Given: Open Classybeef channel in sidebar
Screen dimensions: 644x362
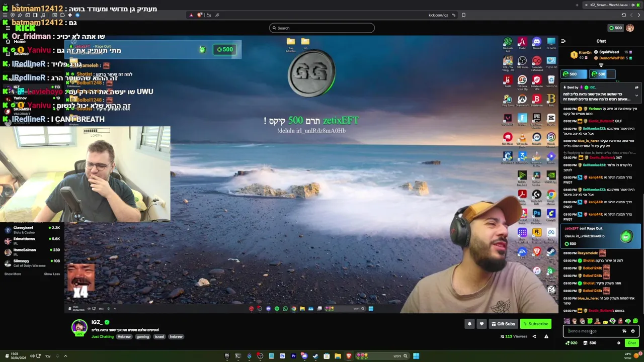Looking at the screenshot, I should (32, 229).
